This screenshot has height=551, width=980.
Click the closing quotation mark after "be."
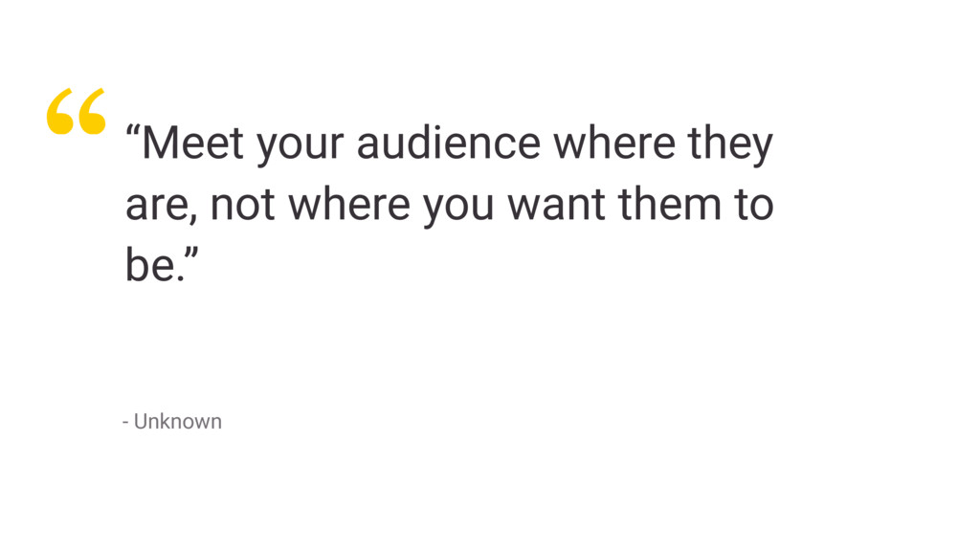pyautogui.click(x=191, y=253)
